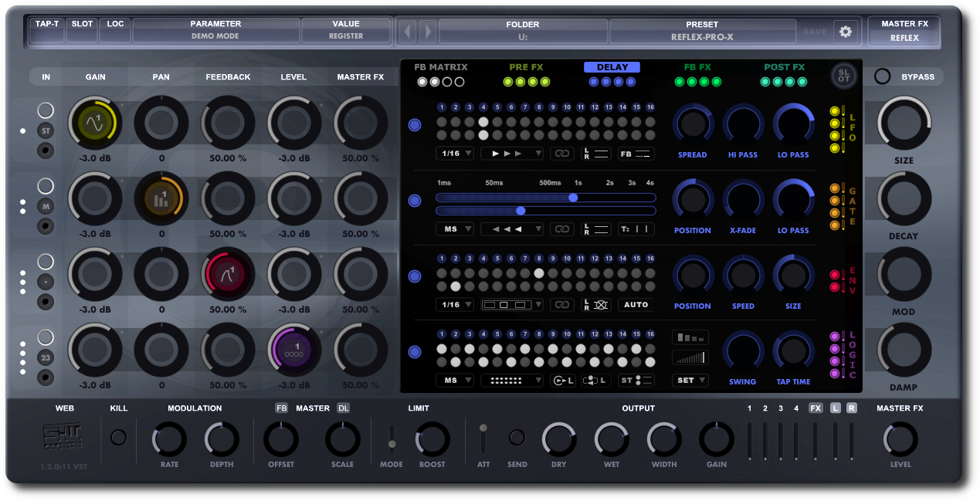Toggle the top red ENV indicator
This screenshot has width=980, height=501.
pos(835,275)
